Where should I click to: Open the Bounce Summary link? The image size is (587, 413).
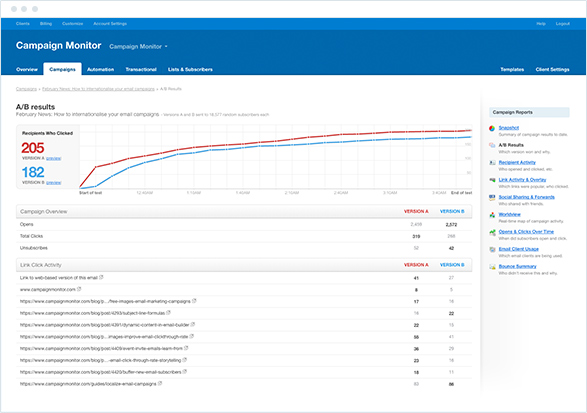point(517,266)
